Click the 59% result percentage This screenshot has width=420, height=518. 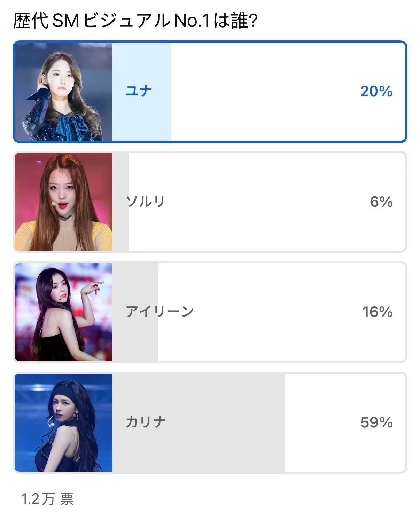[377, 422]
